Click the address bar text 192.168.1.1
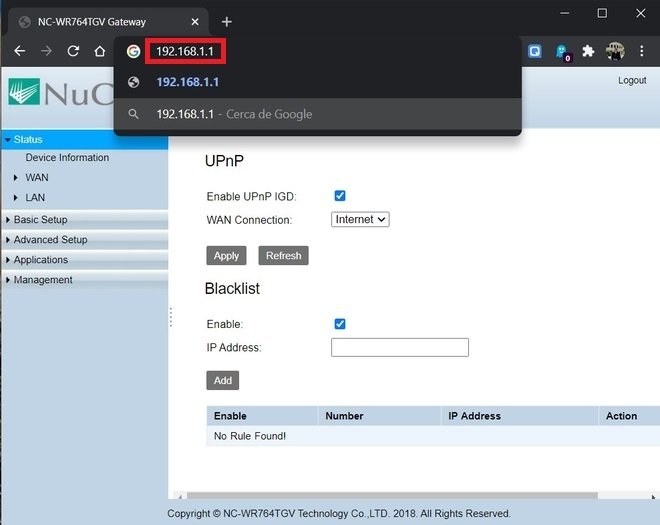Viewport: 660px width, 525px height. 185,51
